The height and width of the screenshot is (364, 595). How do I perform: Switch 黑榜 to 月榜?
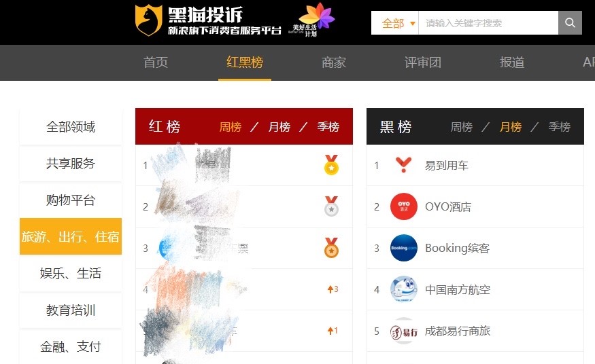click(511, 126)
